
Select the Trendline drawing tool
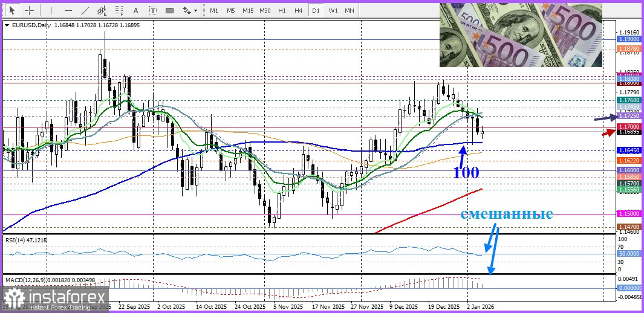[85, 10]
